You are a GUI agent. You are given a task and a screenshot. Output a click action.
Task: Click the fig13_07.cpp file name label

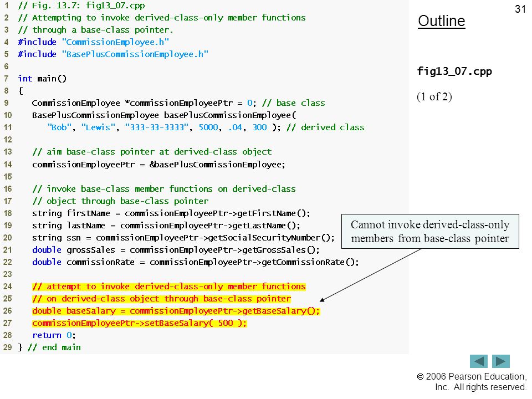(454, 71)
